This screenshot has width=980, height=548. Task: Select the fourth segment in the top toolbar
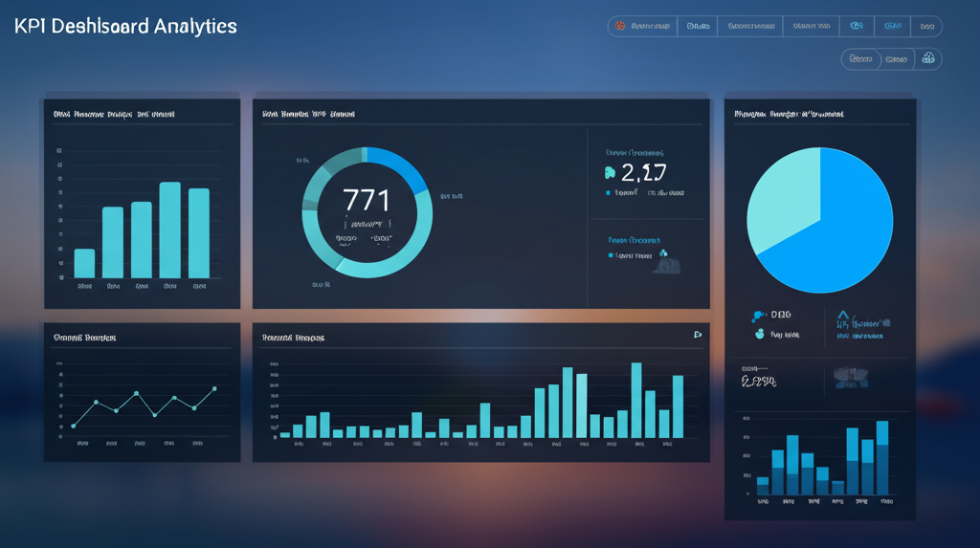812,27
